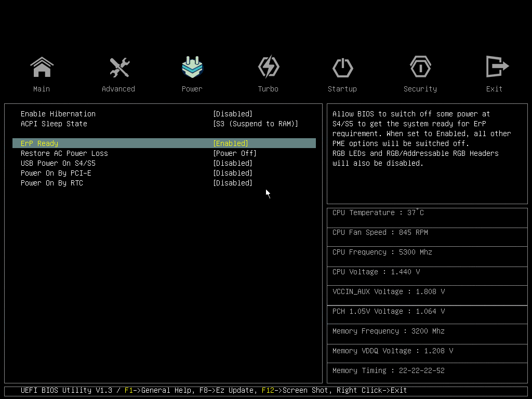The image size is (532, 399).
Task: Open the Turbo lightning bolt icon
Action: 268,67
